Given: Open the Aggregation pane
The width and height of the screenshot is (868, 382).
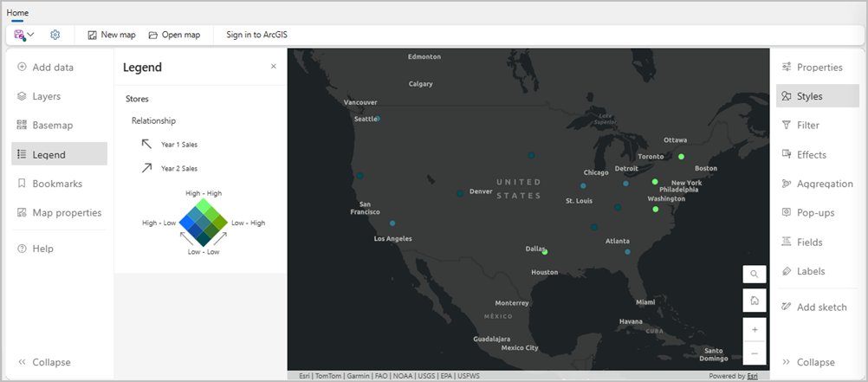Looking at the screenshot, I should [x=818, y=184].
